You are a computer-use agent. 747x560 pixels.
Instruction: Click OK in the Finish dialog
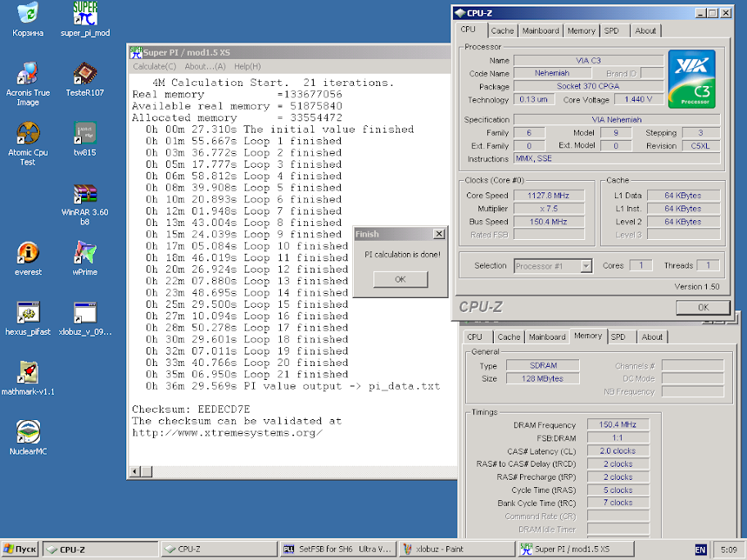[401, 279]
